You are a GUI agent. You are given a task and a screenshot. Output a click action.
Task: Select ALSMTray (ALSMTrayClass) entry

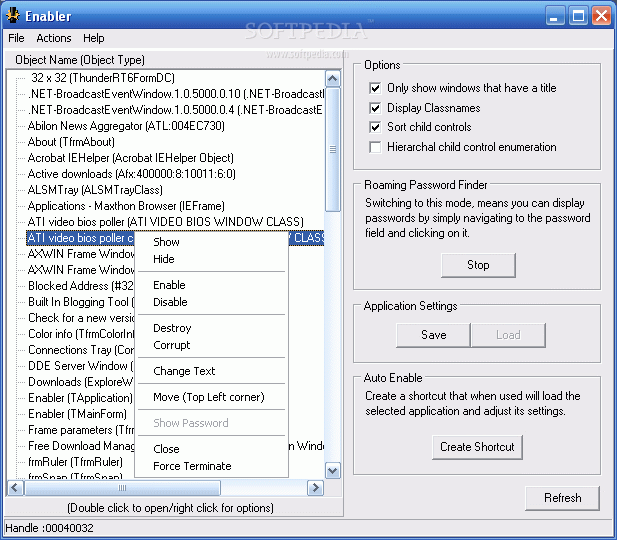(x=95, y=190)
